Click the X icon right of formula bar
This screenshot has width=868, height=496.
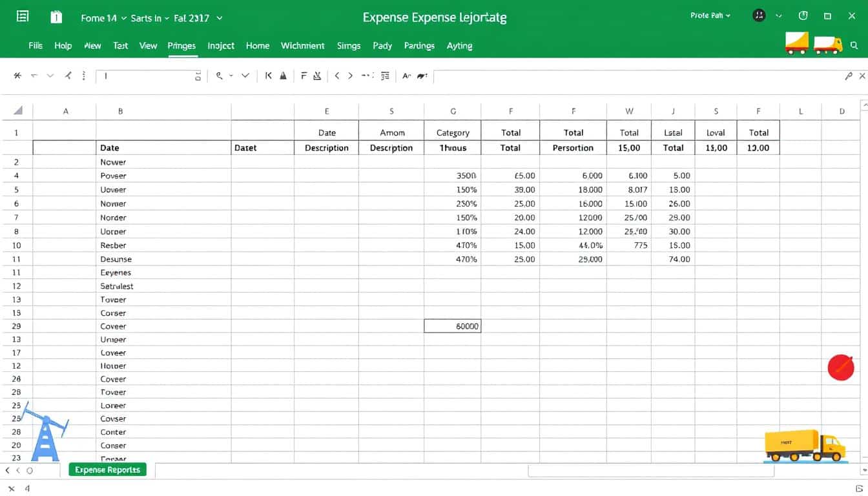coord(863,76)
